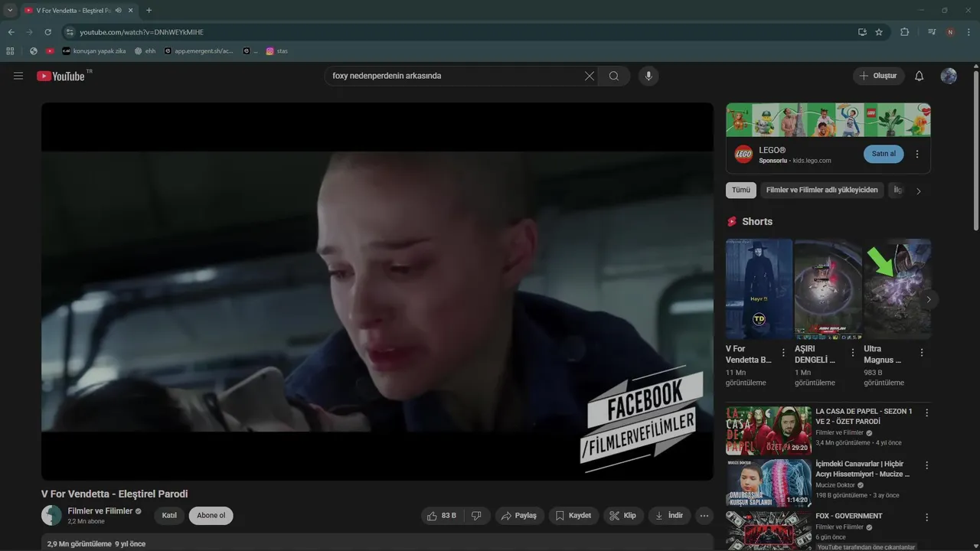Clear the search box with X
980x551 pixels.
tap(590, 76)
